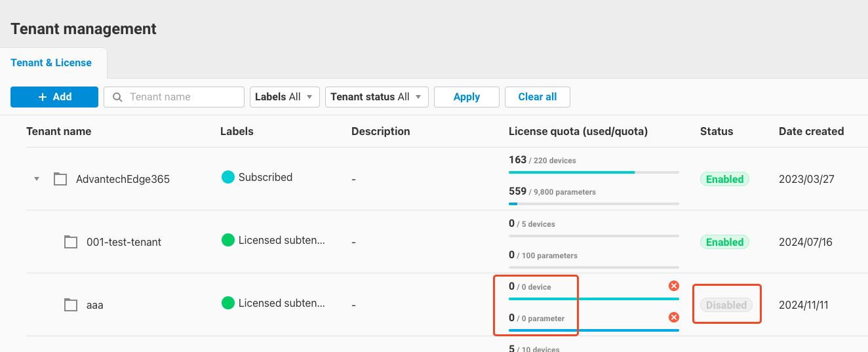Click the date 2024/07/16
The width and height of the screenshot is (868, 352).
click(x=806, y=242)
